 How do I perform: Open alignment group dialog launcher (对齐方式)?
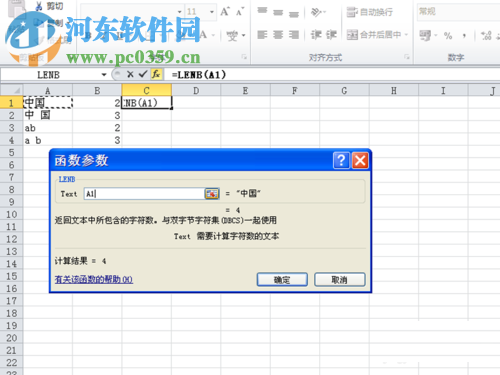click(x=407, y=57)
